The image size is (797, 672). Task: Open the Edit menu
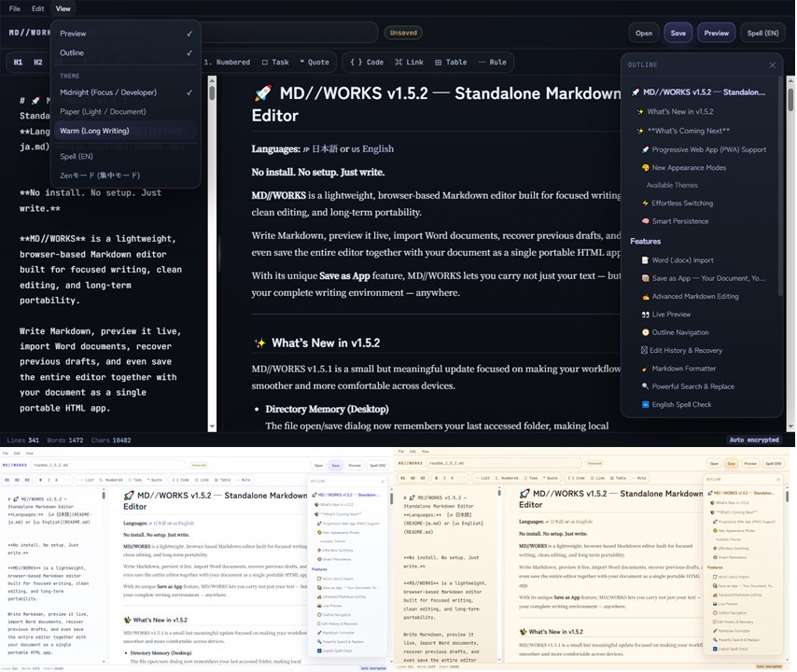click(37, 8)
